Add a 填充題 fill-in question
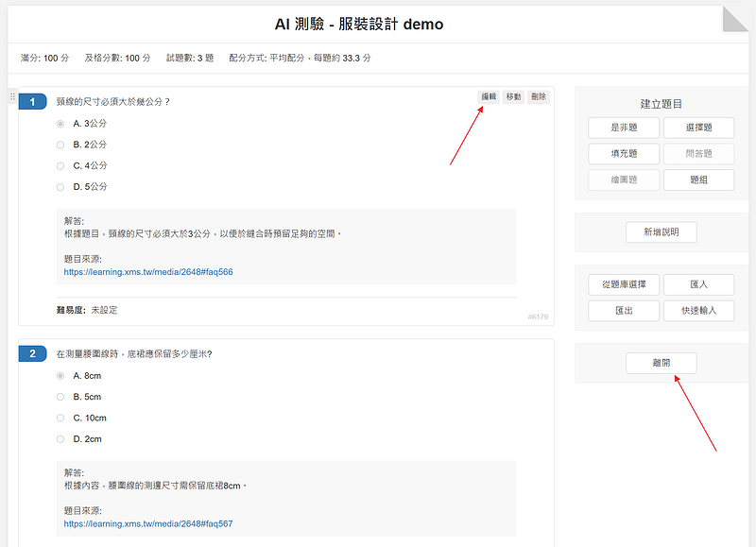756x547 pixels. pyautogui.click(x=623, y=153)
